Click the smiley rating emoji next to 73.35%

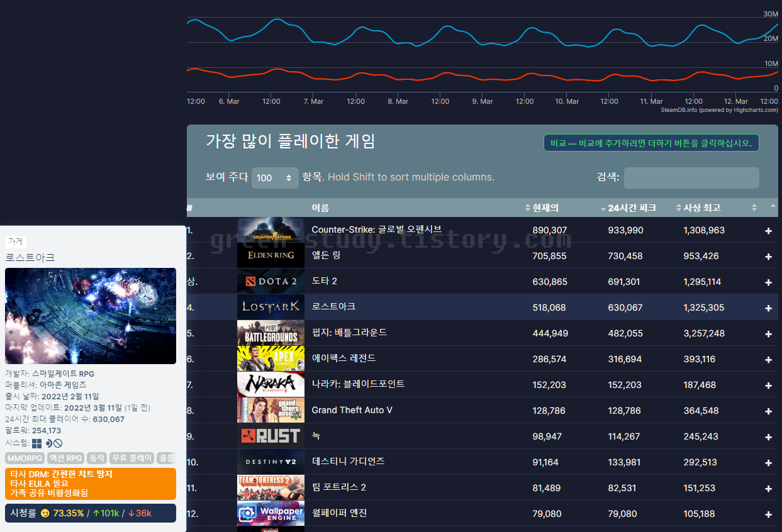[x=45, y=513]
